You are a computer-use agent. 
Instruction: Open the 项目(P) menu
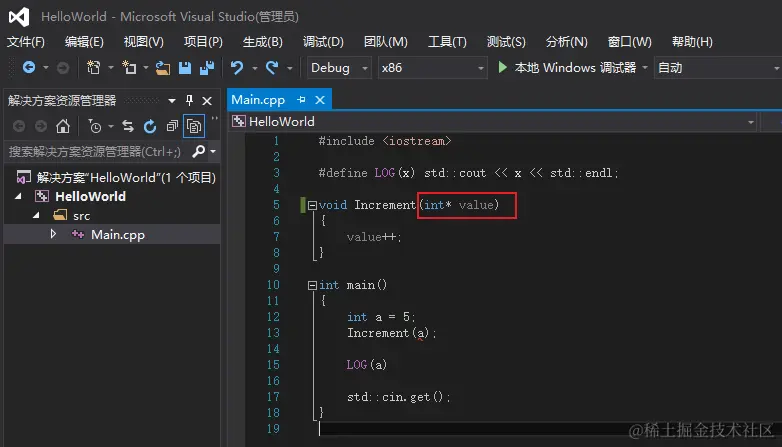203,42
